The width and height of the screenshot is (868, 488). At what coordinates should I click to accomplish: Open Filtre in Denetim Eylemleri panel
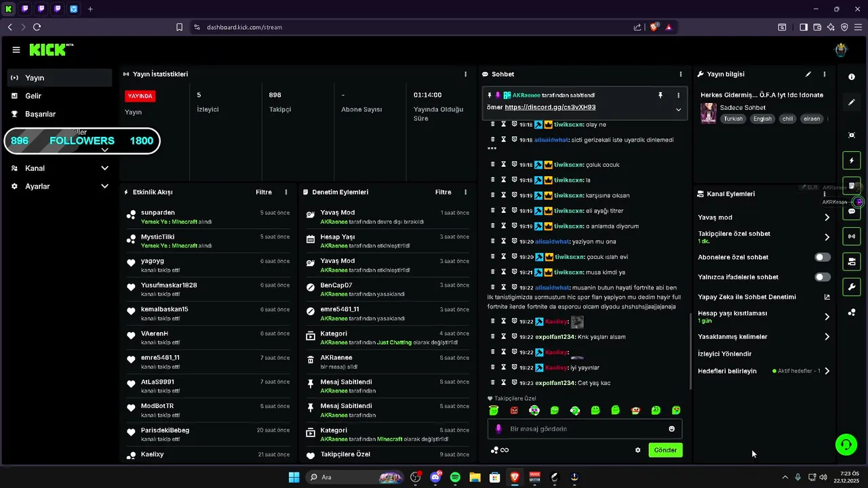pos(443,192)
